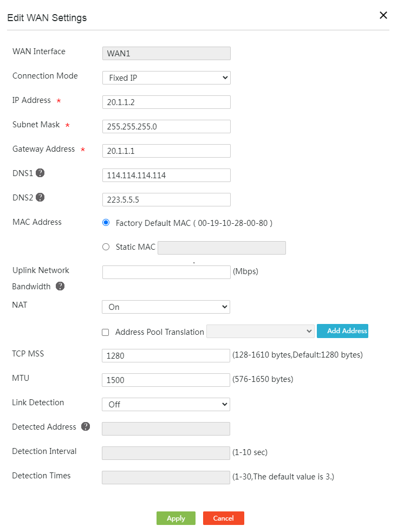Show Uplink Network Bandwidth help tooltip
Viewport: 397px width, 532px height.
coord(60,287)
